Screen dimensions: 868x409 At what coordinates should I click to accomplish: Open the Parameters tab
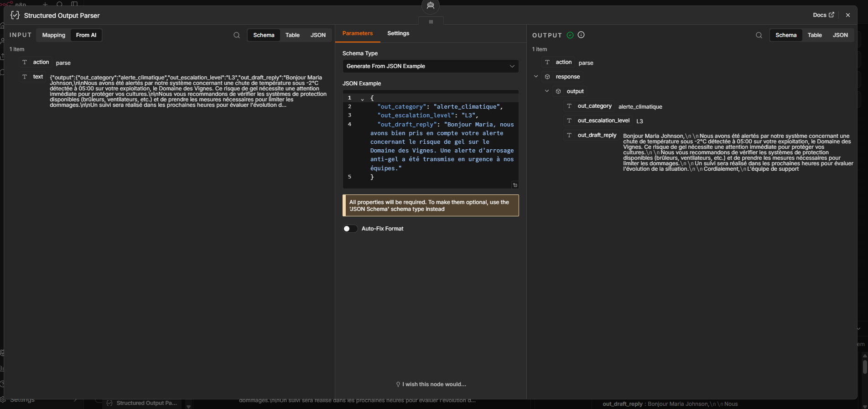tap(358, 33)
